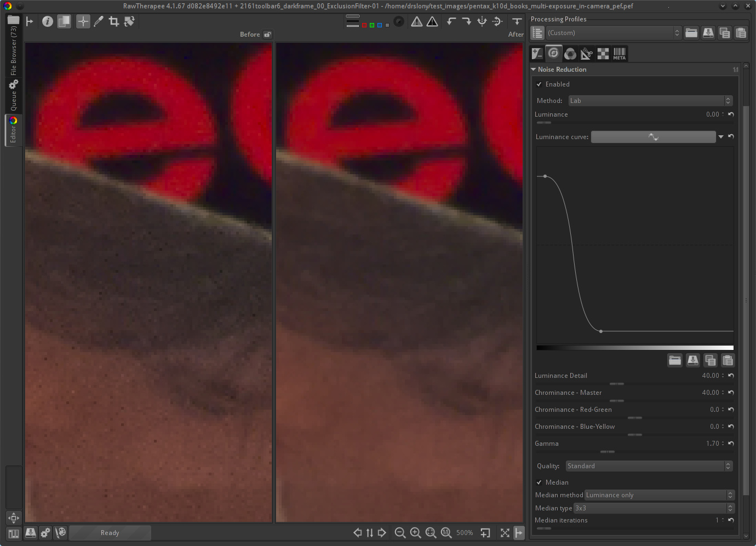Toggle the Before view lock icon
This screenshot has height=546, width=756.
point(267,35)
